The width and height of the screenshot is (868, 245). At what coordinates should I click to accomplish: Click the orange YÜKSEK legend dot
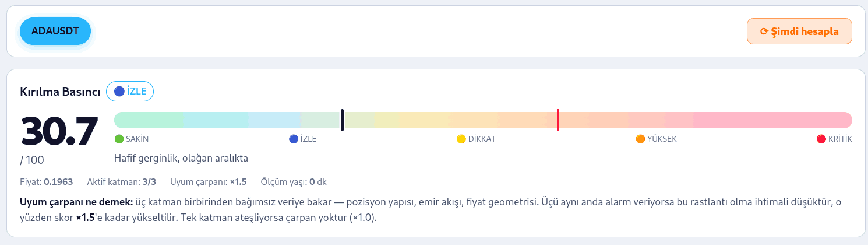[x=640, y=139]
